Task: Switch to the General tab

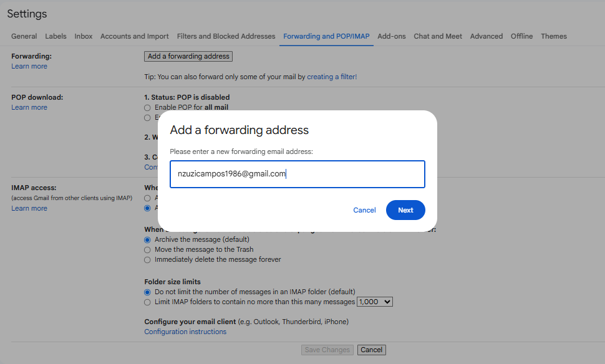Action: tap(24, 36)
